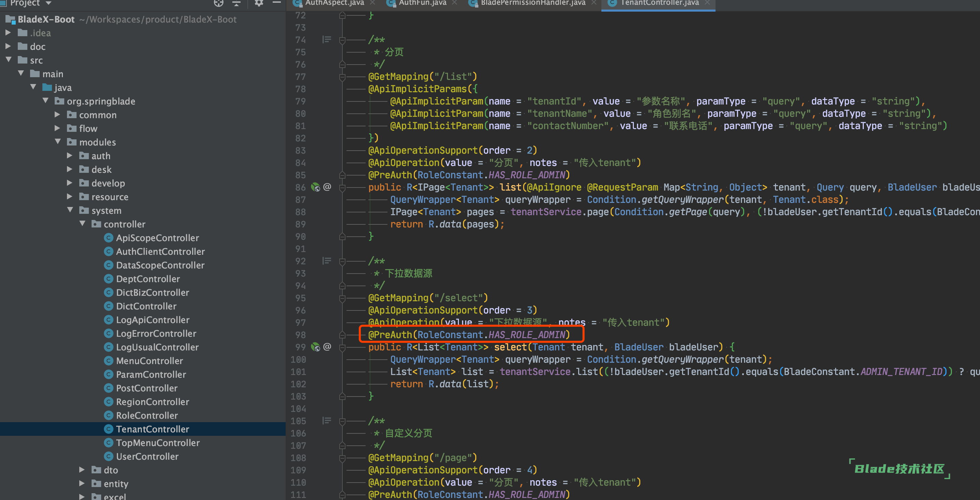Toggle rendered doc comment at line 105
Screen dimensions: 980x500
point(326,420)
